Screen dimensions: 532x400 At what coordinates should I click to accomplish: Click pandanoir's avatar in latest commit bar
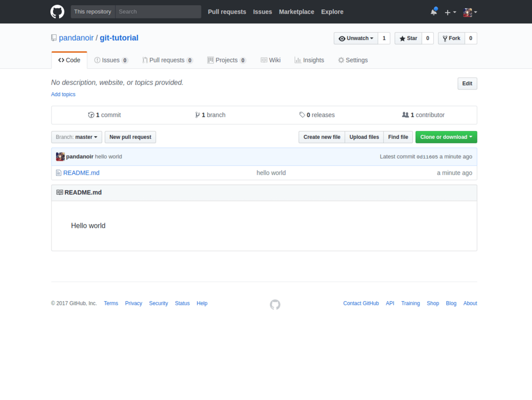(x=60, y=157)
